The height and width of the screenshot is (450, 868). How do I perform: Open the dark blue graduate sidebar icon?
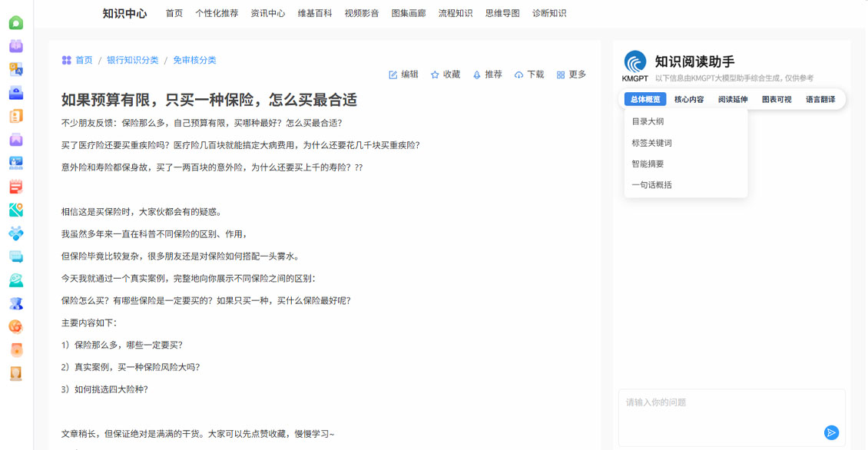[x=16, y=303]
